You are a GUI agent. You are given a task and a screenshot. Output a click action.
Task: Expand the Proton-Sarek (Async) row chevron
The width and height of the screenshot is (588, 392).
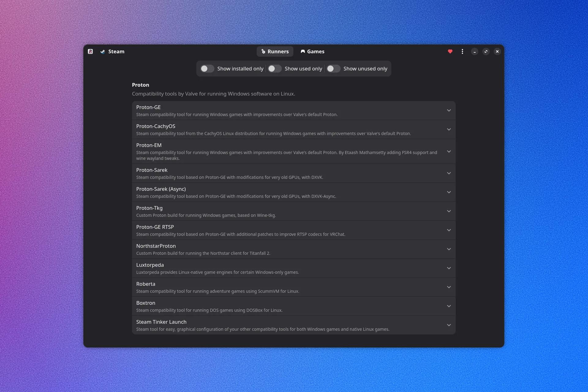[x=449, y=192]
